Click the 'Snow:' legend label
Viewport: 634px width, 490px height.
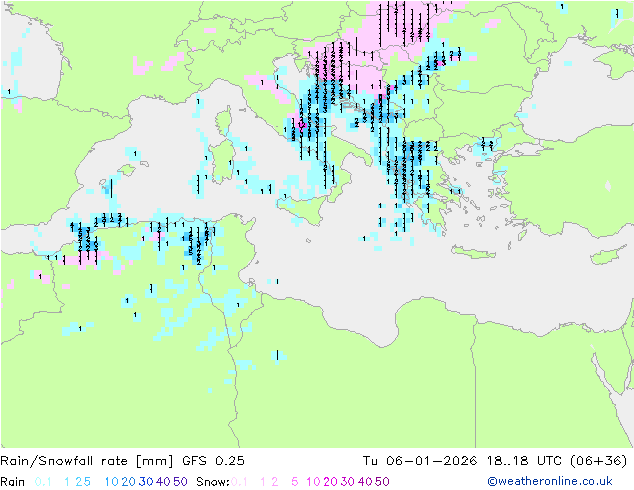pos(213,482)
